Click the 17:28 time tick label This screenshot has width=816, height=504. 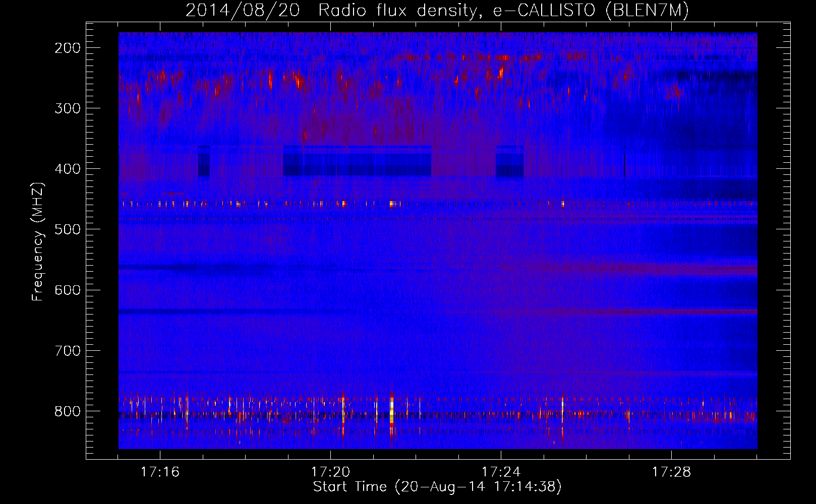[671, 472]
